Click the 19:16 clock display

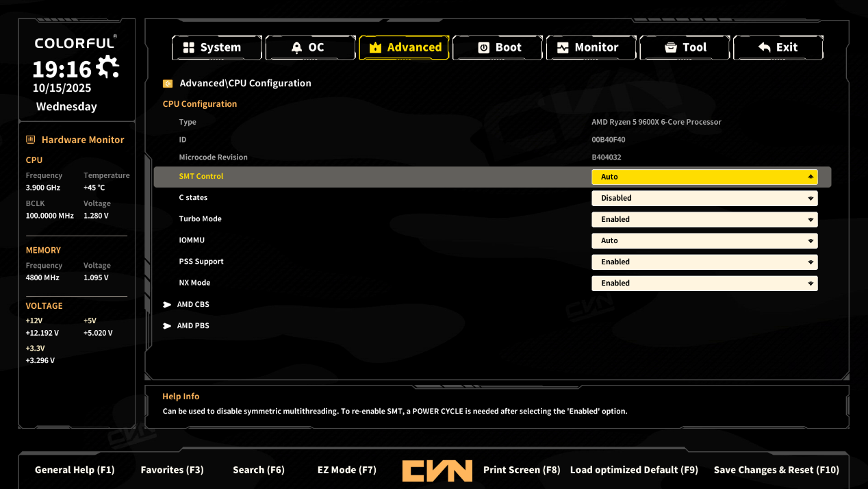tap(62, 69)
